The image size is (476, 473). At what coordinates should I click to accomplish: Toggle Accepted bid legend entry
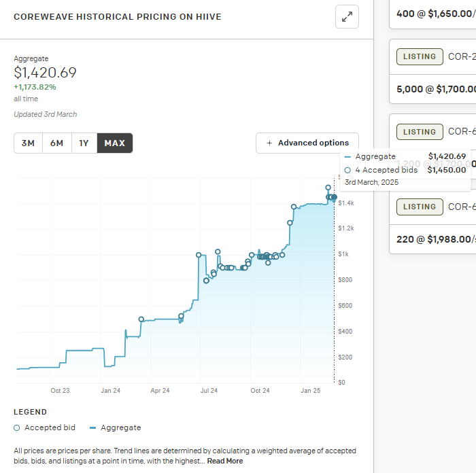coord(44,427)
